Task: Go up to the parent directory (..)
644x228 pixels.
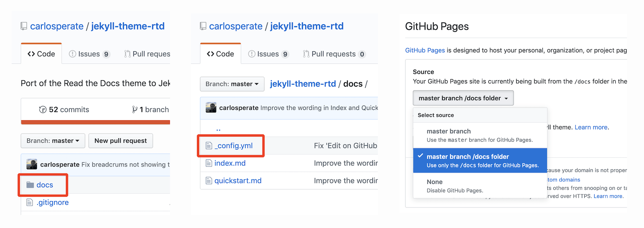Action: (218, 129)
